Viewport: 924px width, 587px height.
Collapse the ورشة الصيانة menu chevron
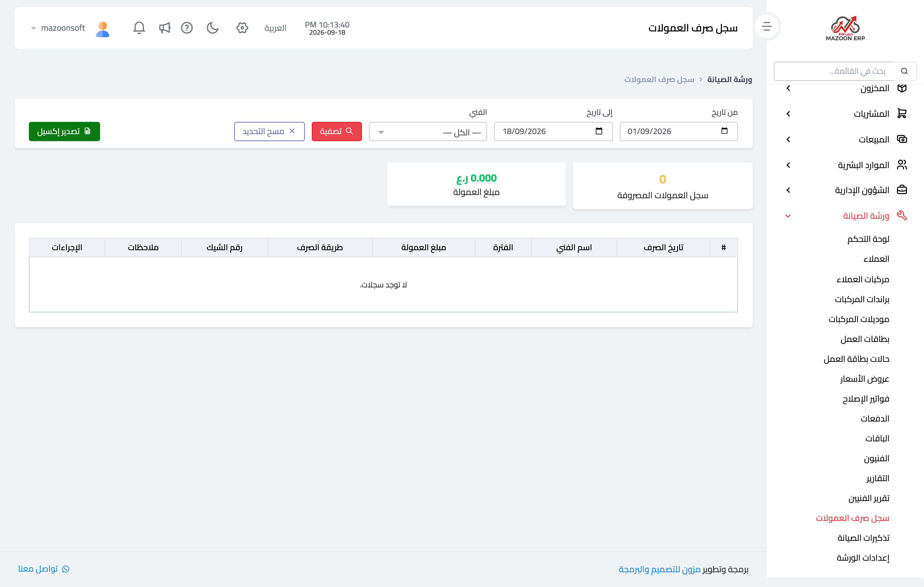(788, 216)
